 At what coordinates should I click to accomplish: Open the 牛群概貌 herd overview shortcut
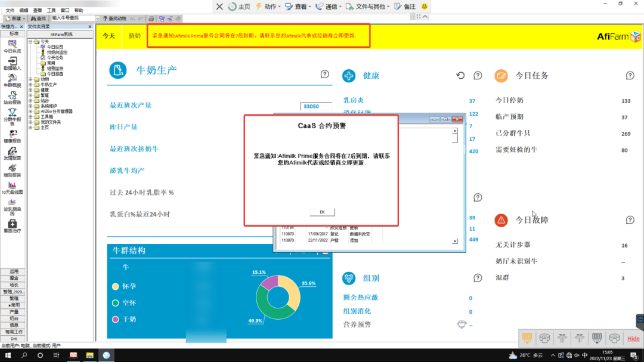[x=13, y=81]
